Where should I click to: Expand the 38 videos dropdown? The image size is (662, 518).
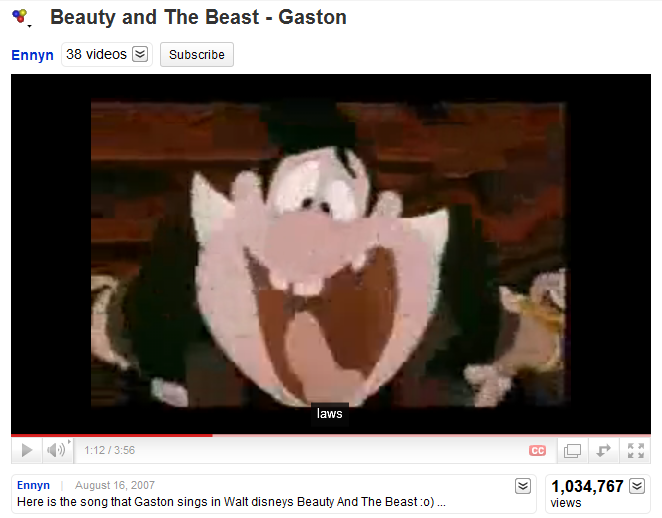tap(140, 54)
